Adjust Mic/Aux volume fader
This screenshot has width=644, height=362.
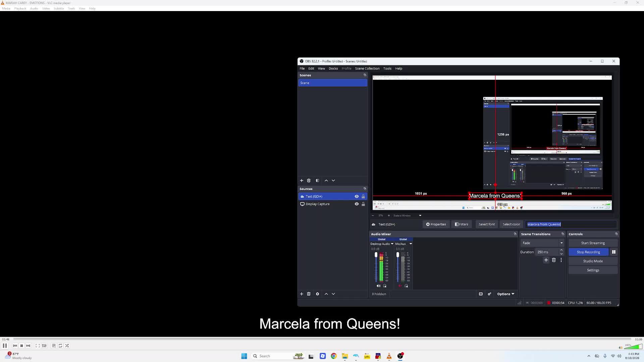coord(398,255)
